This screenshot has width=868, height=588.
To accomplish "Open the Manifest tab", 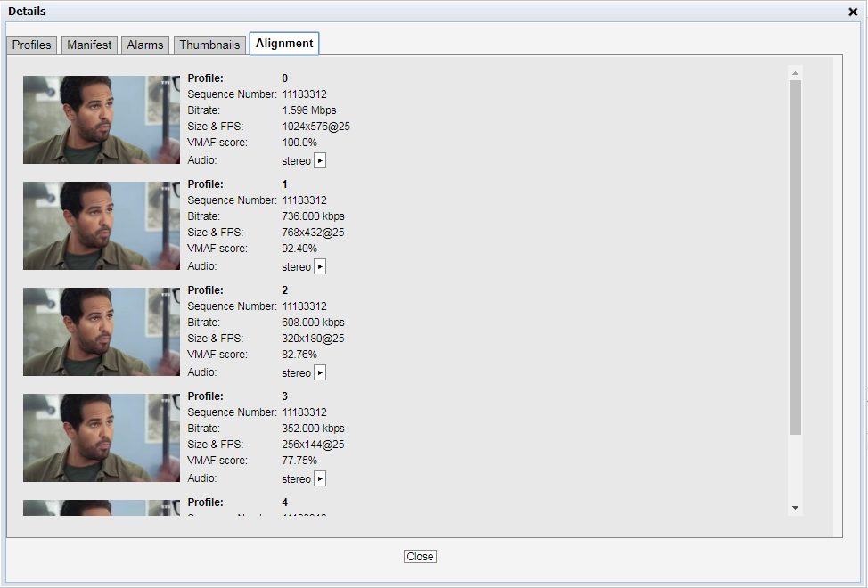I will click(89, 45).
